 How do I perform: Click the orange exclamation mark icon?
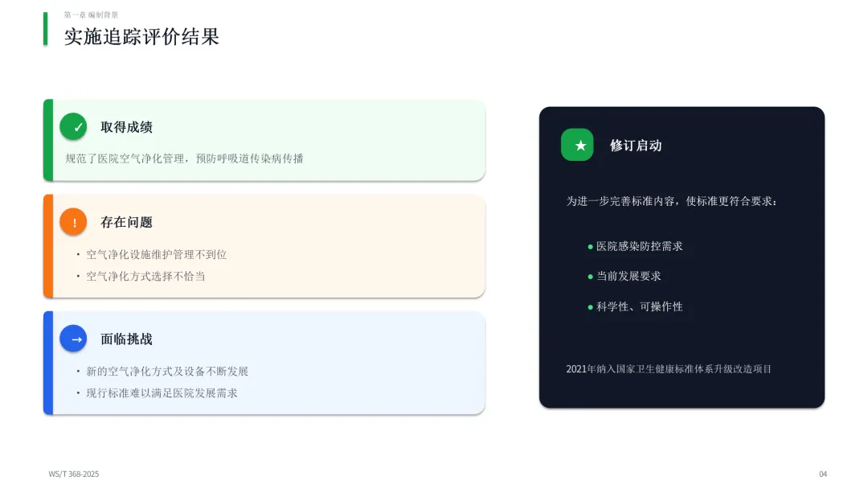click(73, 221)
